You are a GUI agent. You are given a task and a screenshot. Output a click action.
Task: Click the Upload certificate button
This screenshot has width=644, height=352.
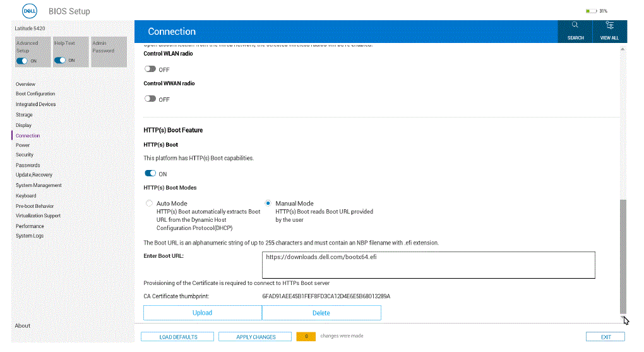tap(203, 313)
